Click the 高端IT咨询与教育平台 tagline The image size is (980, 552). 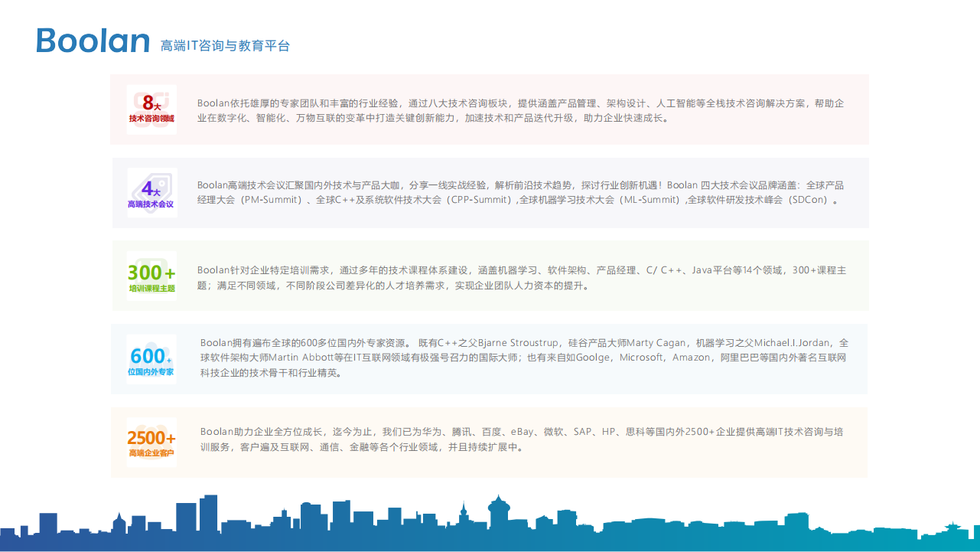coord(226,44)
